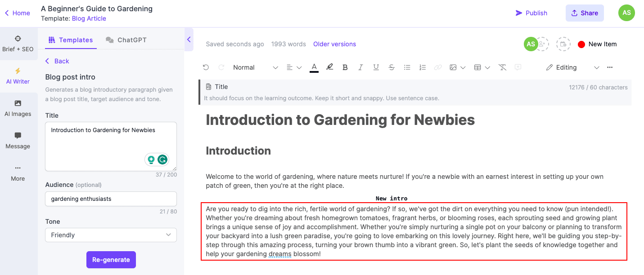Choose the font color tool
The width and height of the screenshot is (644, 275).
tap(314, 67)
